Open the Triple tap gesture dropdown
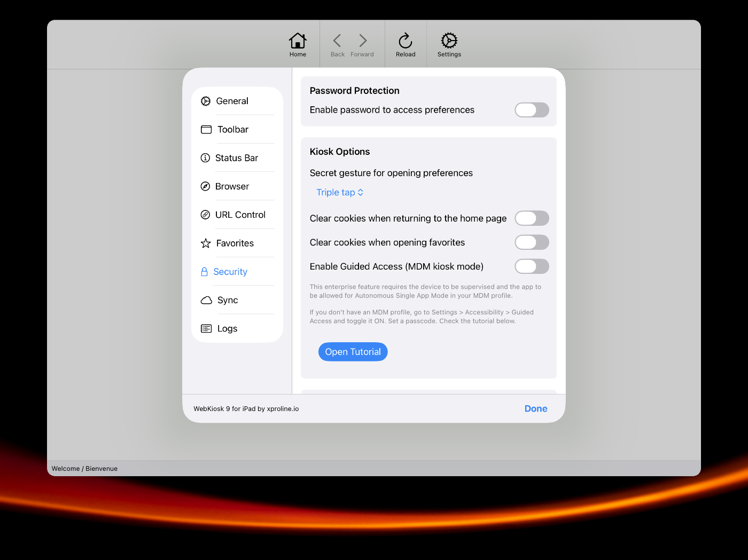 [340, 193]
